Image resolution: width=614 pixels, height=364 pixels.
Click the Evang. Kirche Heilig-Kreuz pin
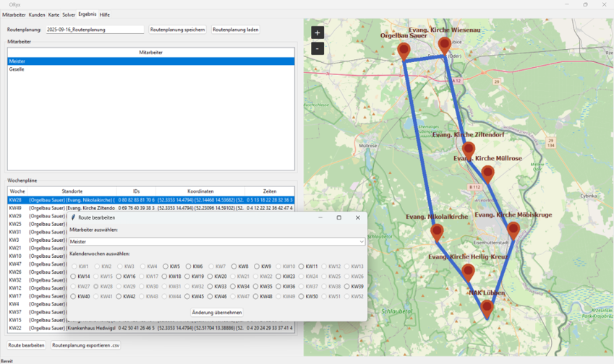tap(468, 272)
